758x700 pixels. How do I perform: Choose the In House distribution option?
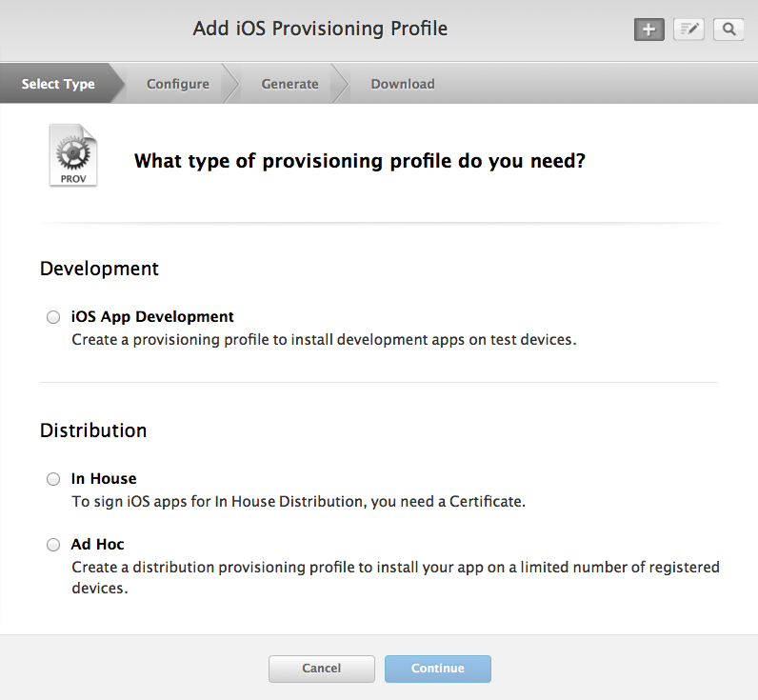coord(53,479)
